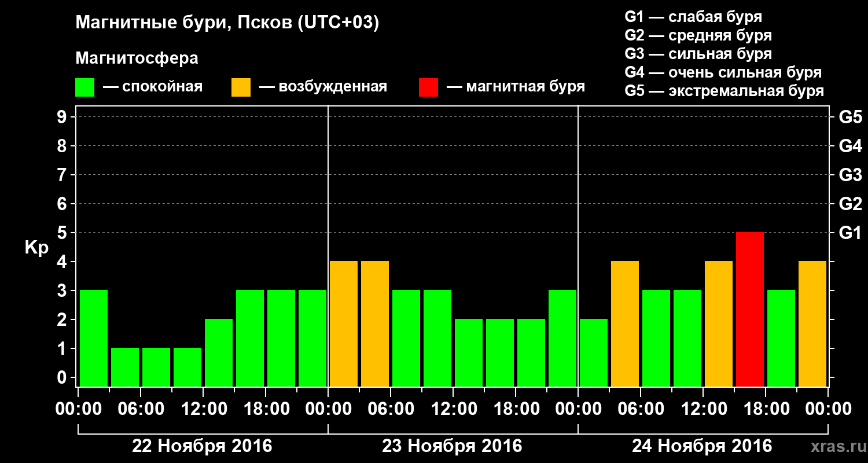Click the '— спокойная' legend label
Viewport: 868px width, 463px height.
point(153,87)
